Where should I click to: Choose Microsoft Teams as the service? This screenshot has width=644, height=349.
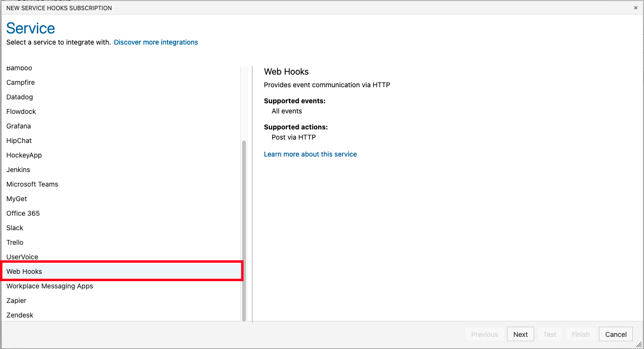pyautogui.click(x=121, y=184)
